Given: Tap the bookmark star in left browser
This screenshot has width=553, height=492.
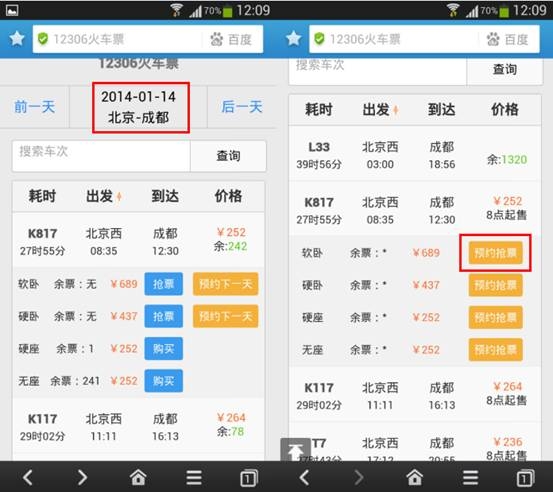Looking at the screenshot, I should point(17,39).
